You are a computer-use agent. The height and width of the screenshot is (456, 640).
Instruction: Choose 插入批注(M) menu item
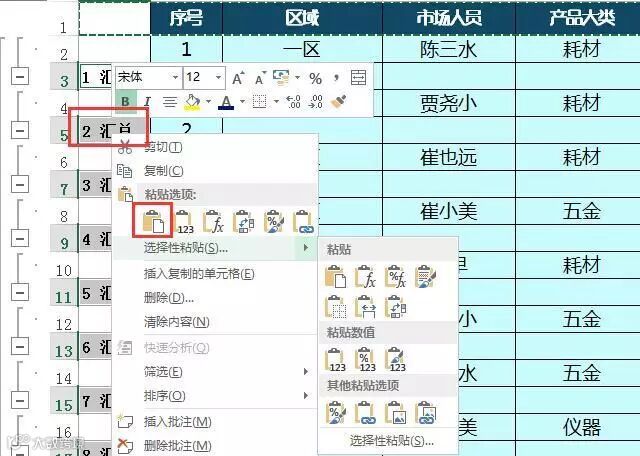(216, 422)
